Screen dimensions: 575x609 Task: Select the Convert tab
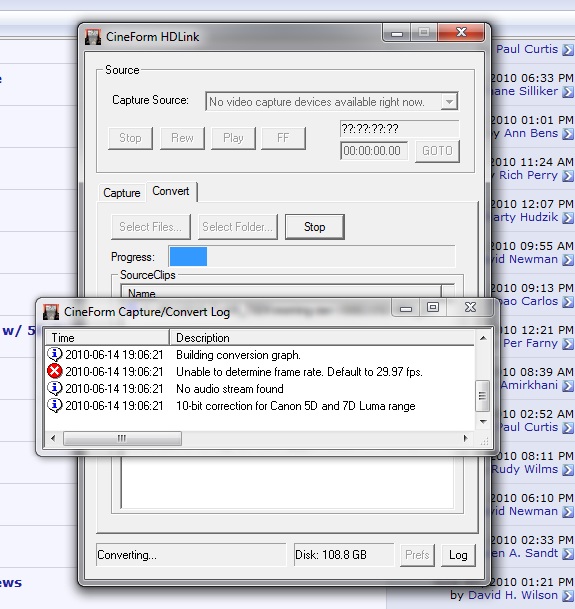pos(171,191)
